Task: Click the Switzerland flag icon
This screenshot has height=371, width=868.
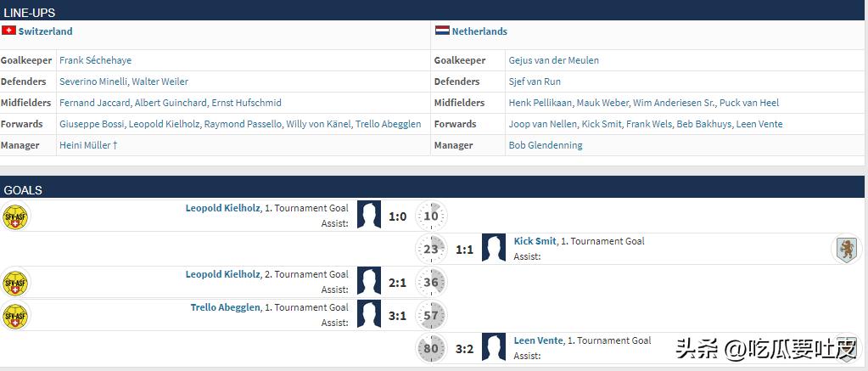Action: [x=8, y=31]
